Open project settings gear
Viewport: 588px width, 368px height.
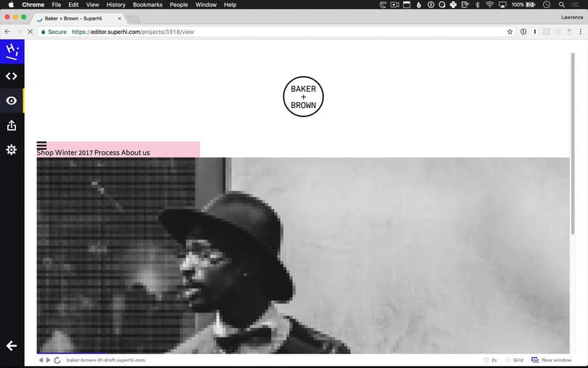12,150
